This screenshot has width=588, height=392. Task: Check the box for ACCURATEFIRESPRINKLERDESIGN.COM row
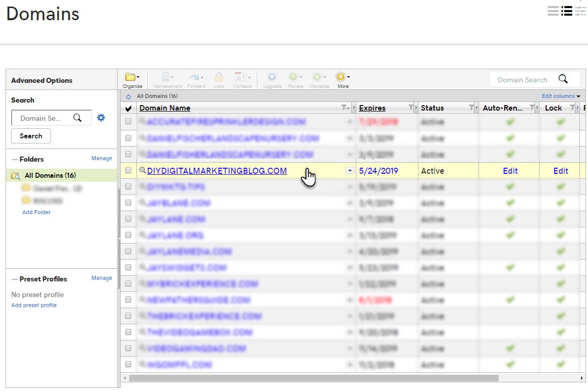128,122
